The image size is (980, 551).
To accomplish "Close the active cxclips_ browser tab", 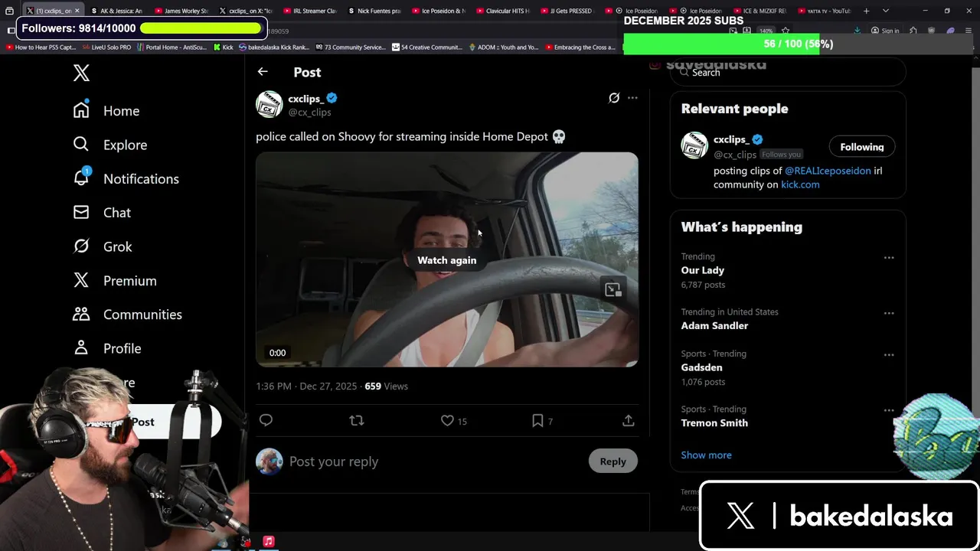I will coord(77,11).
